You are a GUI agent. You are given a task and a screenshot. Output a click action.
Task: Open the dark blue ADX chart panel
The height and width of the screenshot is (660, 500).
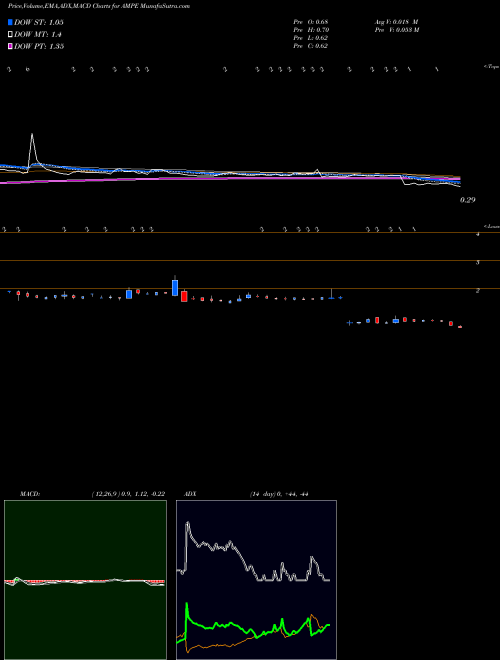pyautogui.click(x=256, y=580)
